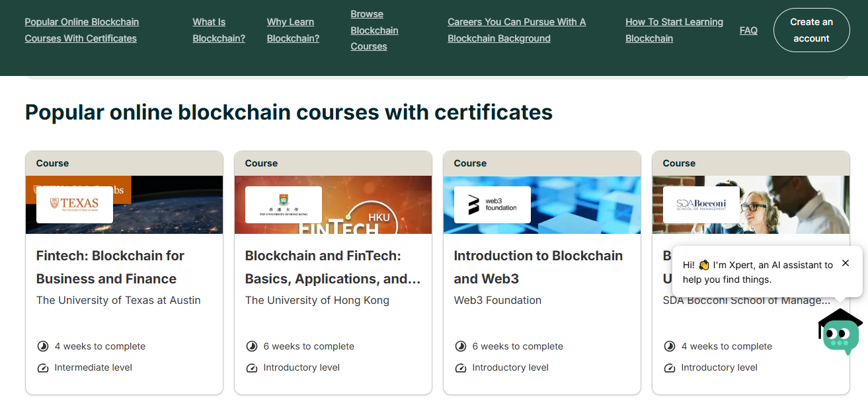Open the Xpert AI assistant mascot icon
Screen dimensions: 868x401
coord(840,332)
